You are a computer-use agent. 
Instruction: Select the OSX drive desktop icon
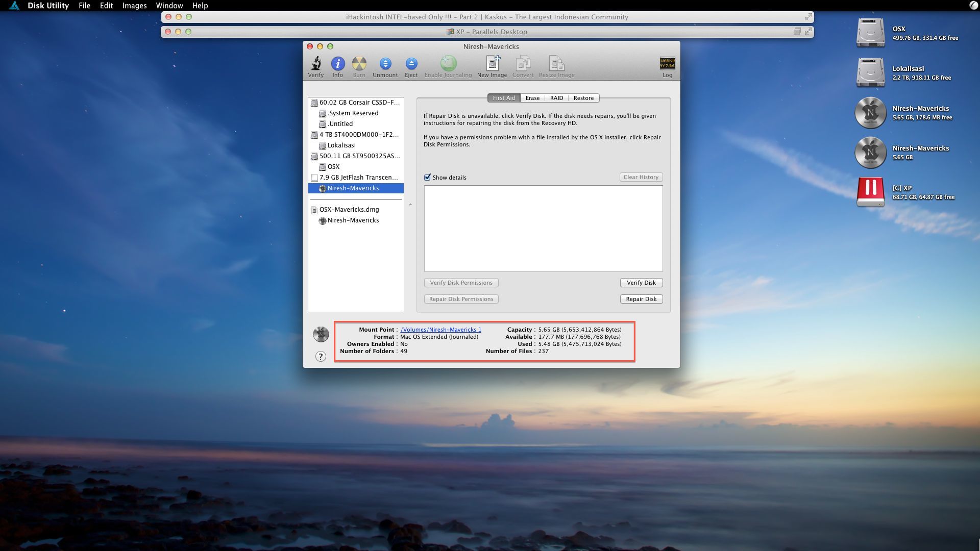870,33
